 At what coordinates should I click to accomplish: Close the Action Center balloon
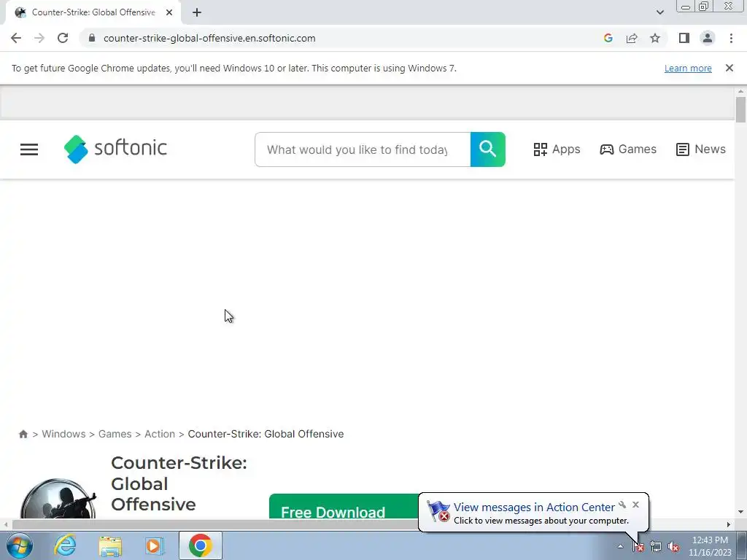[x=635, y=505]
